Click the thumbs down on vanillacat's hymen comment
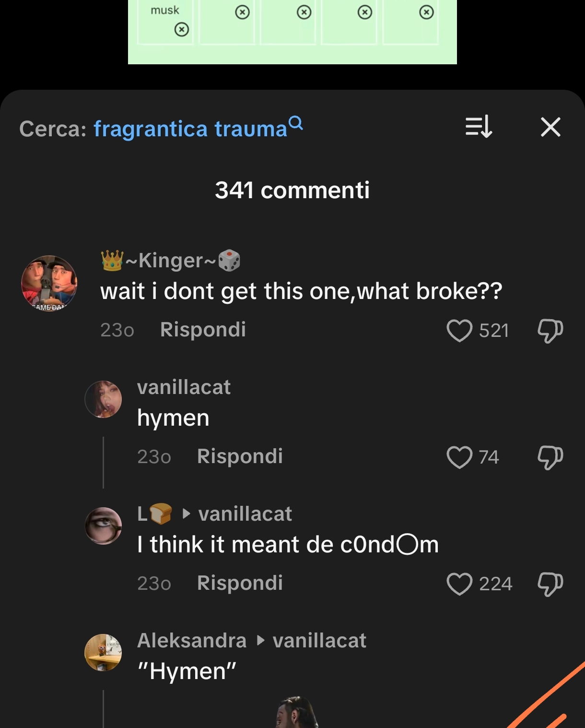 point(550,456)
